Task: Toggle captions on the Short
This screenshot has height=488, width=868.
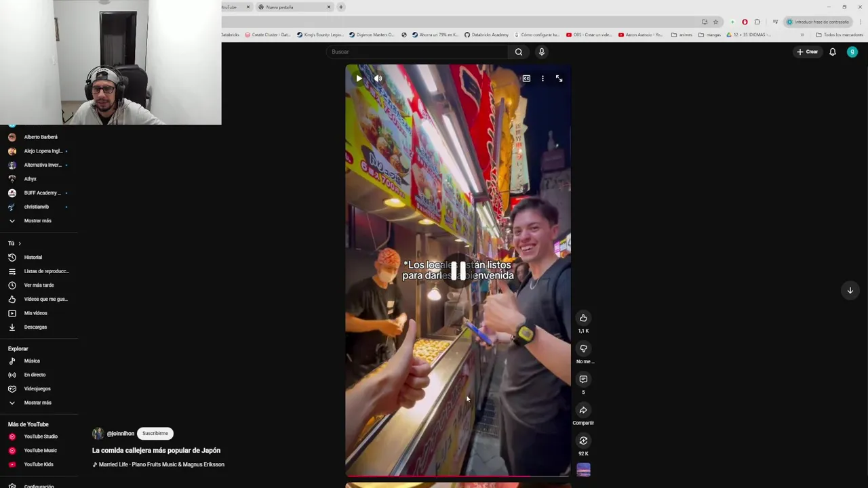Action: pos(526,79)
